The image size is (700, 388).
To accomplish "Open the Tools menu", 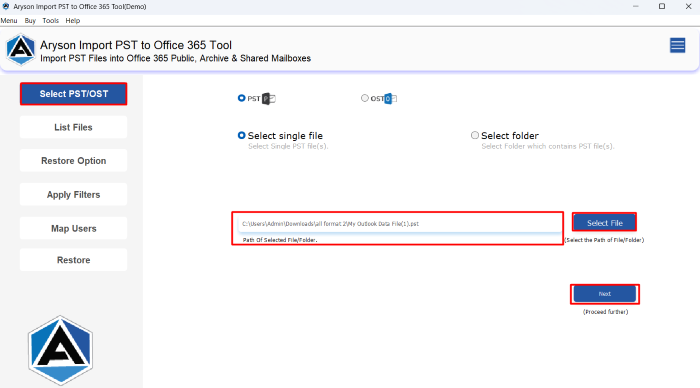I will point(50,21).
